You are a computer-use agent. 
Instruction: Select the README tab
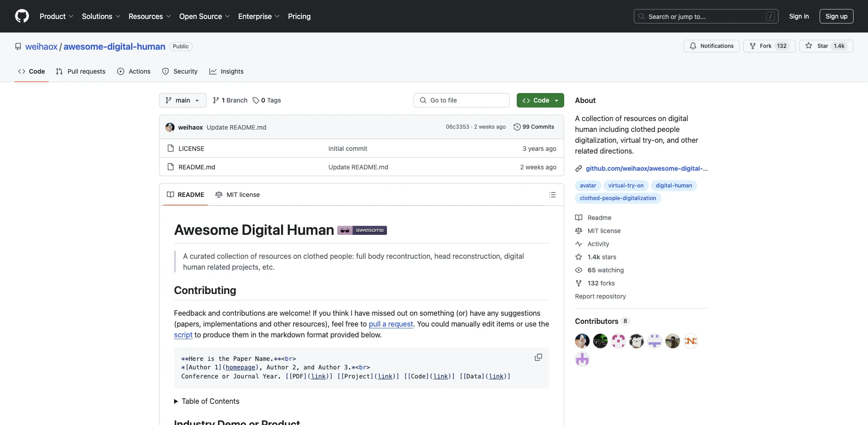click(185, 195)
